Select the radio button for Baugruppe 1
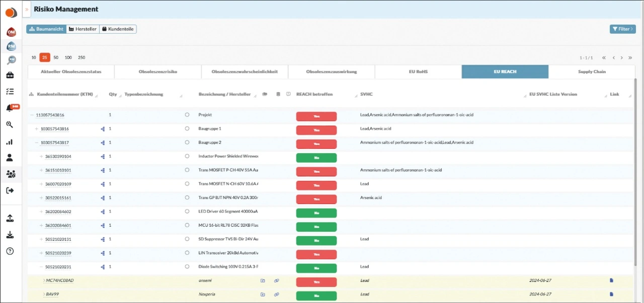Image resolution: width=644 pixels, height=303 pixels. pos(187,129)
